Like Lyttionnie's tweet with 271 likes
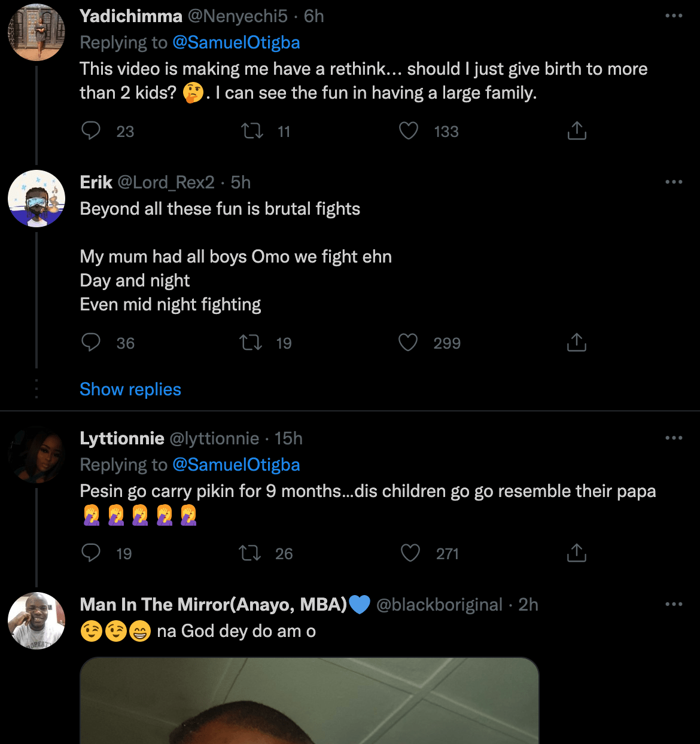This screenshot has width=700, height=744. (410, 553)
